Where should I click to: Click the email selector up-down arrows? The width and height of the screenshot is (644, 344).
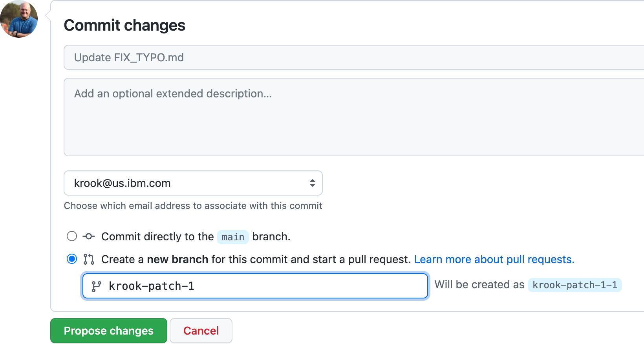click(312, 183)
